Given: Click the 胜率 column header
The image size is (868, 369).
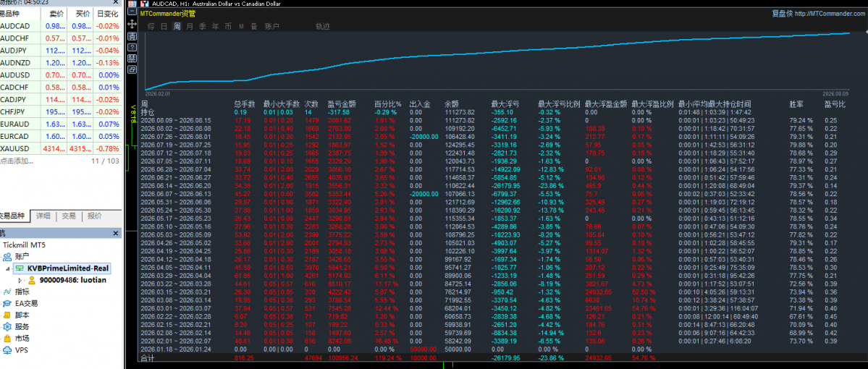Looking at the screenshot, I should point(796,103).
